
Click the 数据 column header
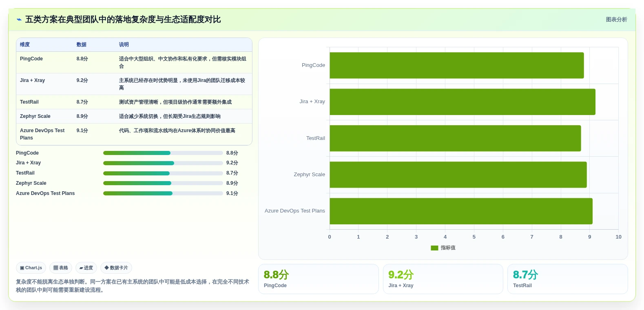click(x=82, y=44)
